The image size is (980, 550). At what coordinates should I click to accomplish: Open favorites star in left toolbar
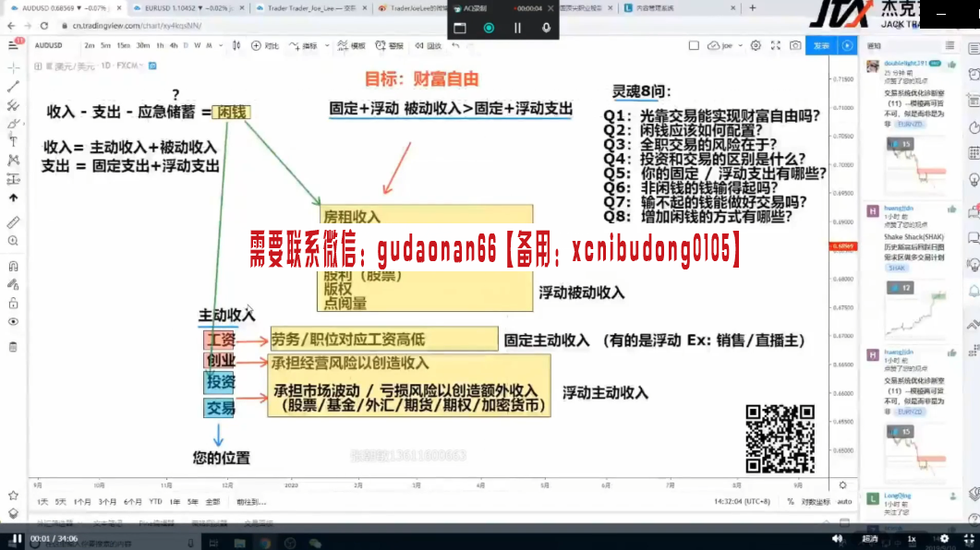coord(13,495)
